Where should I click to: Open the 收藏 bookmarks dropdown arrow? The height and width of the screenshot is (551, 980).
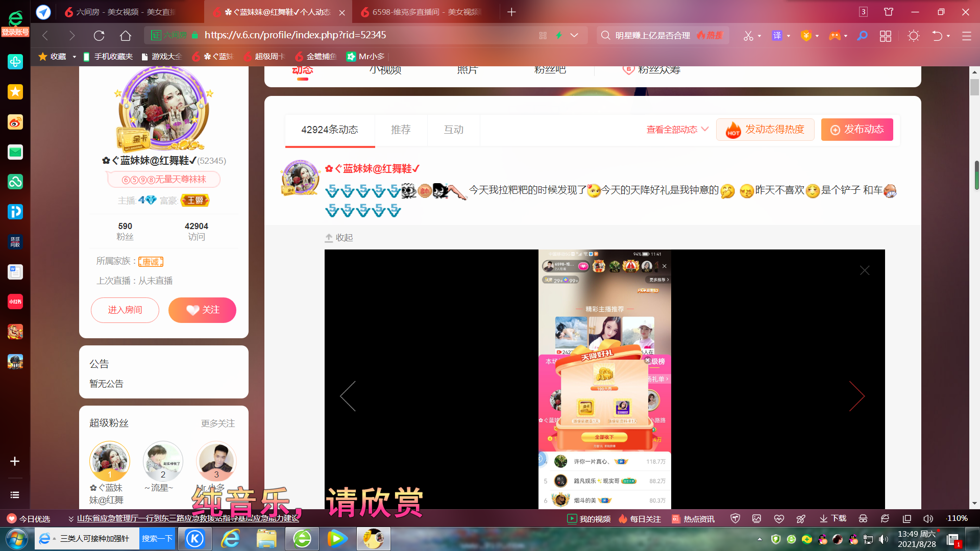[x=74, y=57]
